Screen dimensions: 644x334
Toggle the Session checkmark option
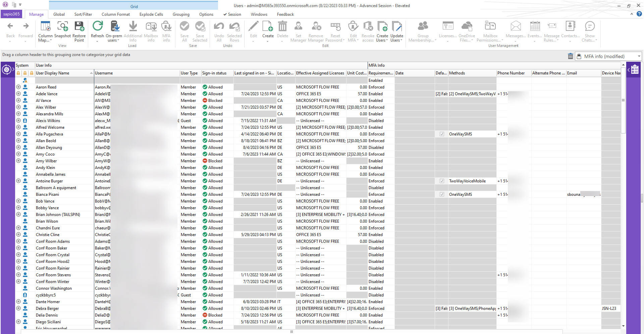point(232,14)
